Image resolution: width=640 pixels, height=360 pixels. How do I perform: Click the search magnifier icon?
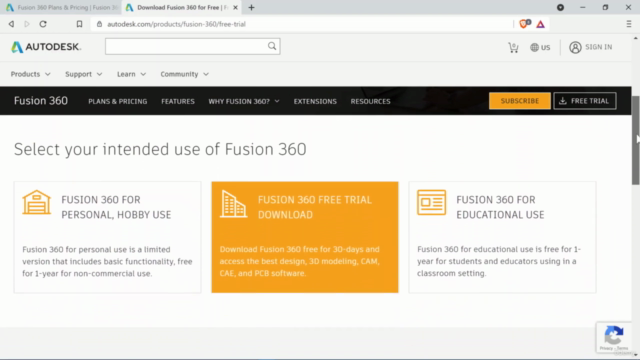[272, 46]
